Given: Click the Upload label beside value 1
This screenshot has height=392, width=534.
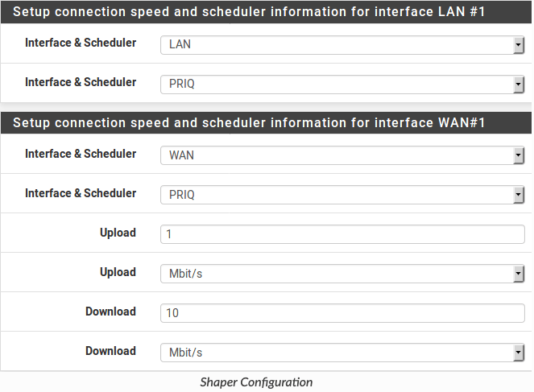Looking at the screenshot, I should pos(118,233).
